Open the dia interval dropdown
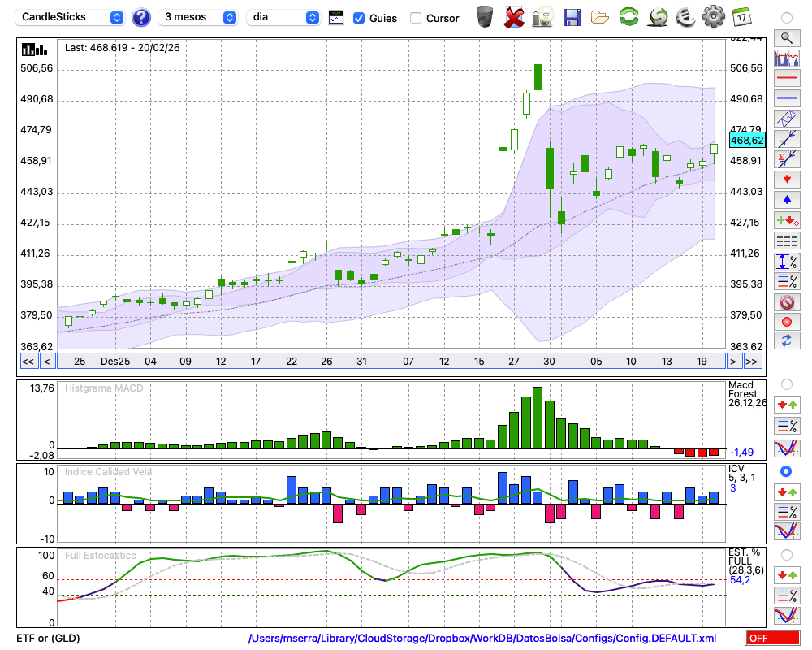The image size is (812, 650). (284, 17)
